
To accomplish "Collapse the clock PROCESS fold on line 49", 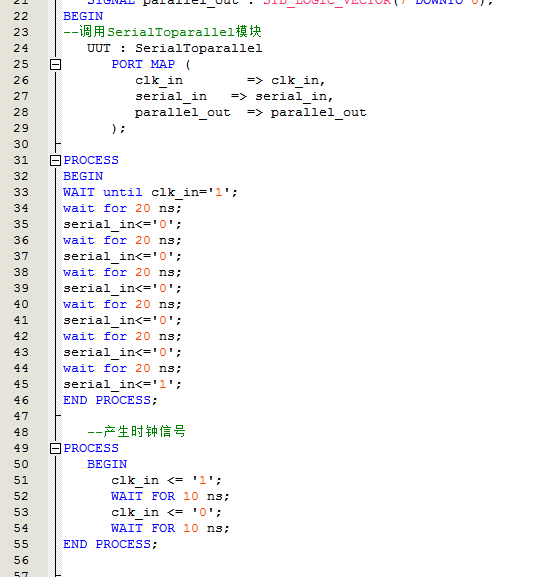I will coord(55,448).
